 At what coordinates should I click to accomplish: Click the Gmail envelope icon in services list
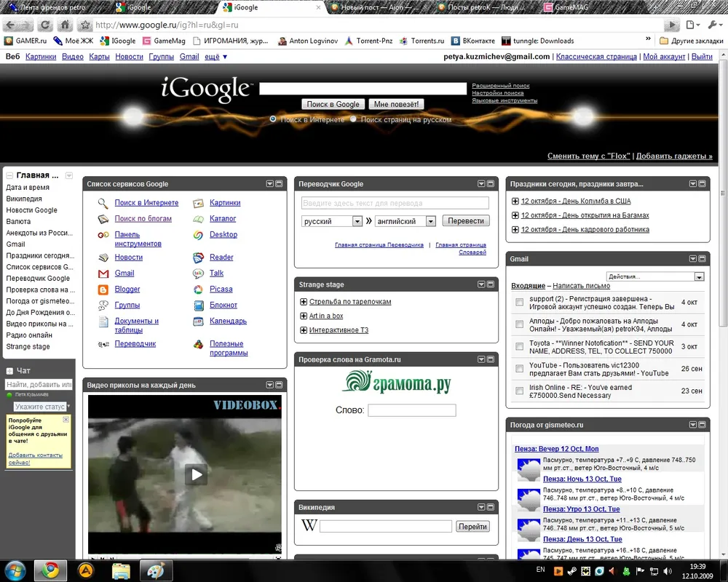(103, 274)
